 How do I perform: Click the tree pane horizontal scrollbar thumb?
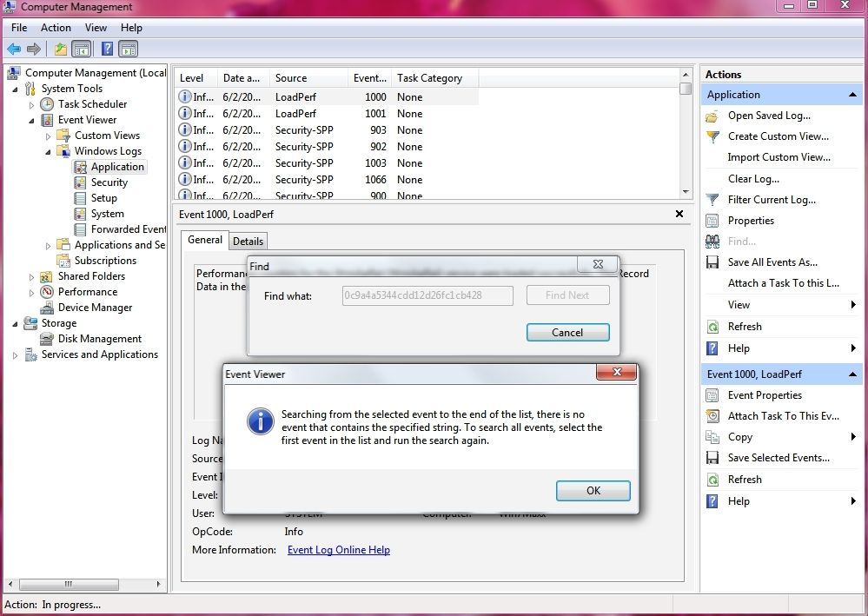[x=69, y=584]
